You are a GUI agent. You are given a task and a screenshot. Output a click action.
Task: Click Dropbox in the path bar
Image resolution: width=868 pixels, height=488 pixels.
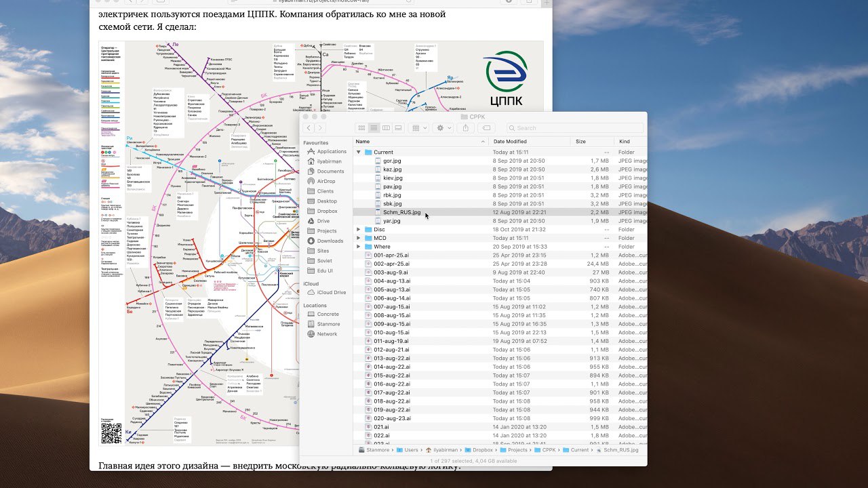(479, 450)
